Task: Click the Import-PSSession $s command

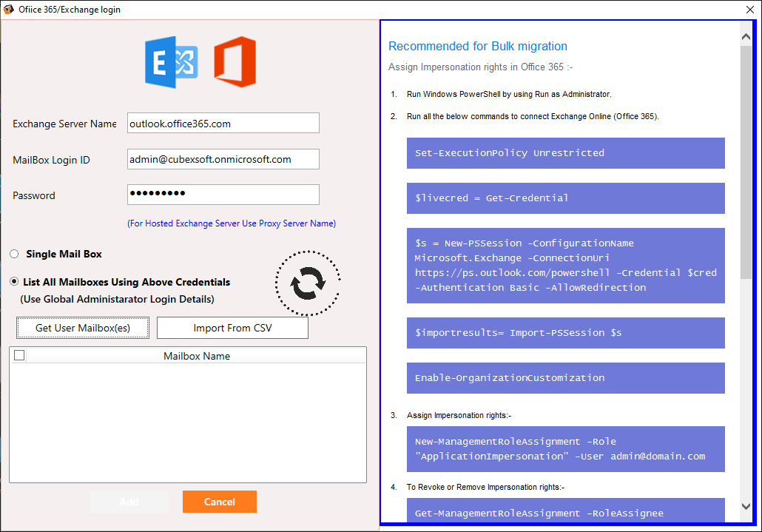Action: (x=566, y=333)
